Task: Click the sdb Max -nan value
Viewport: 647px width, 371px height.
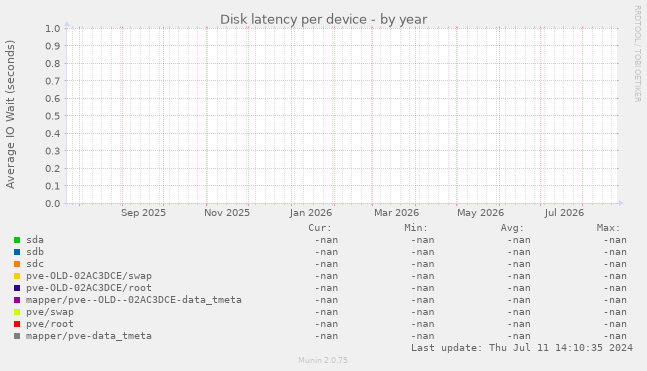Action: point(615,252)
